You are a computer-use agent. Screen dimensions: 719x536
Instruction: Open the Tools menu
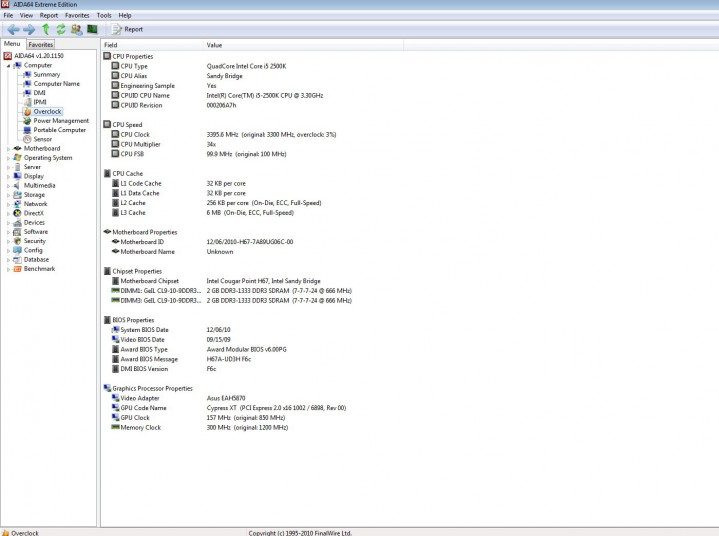[104, 15]
